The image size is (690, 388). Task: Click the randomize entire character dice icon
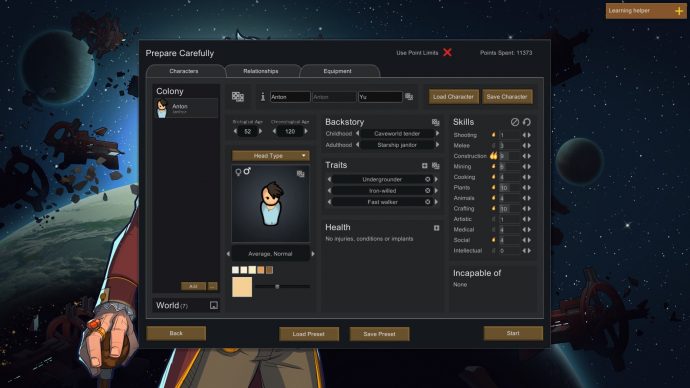tap(238, 97)
